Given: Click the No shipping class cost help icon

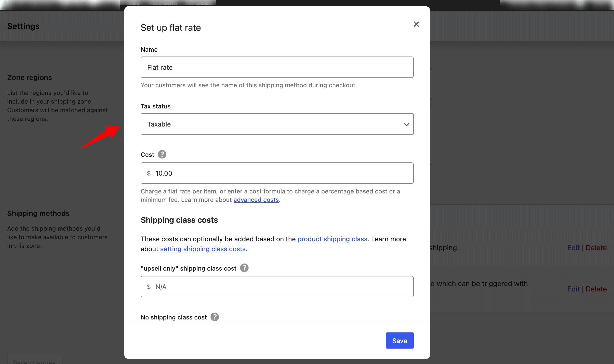Looking at the screenshot, I should coord(215,317).
